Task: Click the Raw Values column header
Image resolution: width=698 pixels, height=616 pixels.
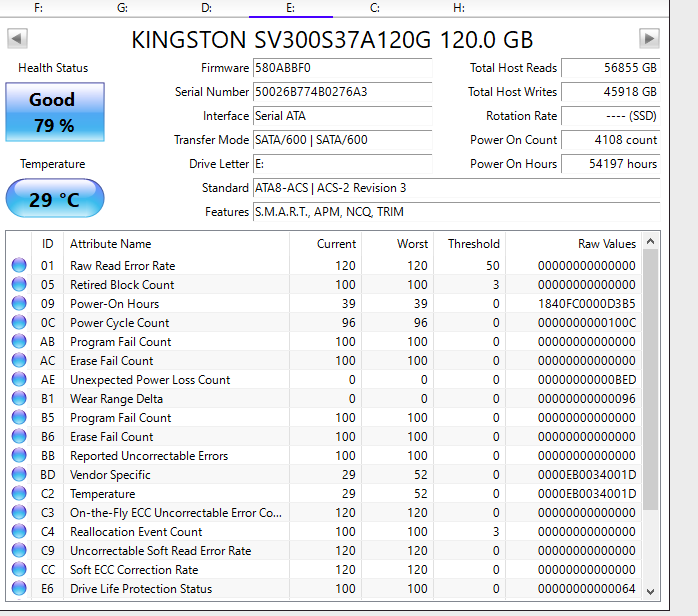Action: click(573, 244)
